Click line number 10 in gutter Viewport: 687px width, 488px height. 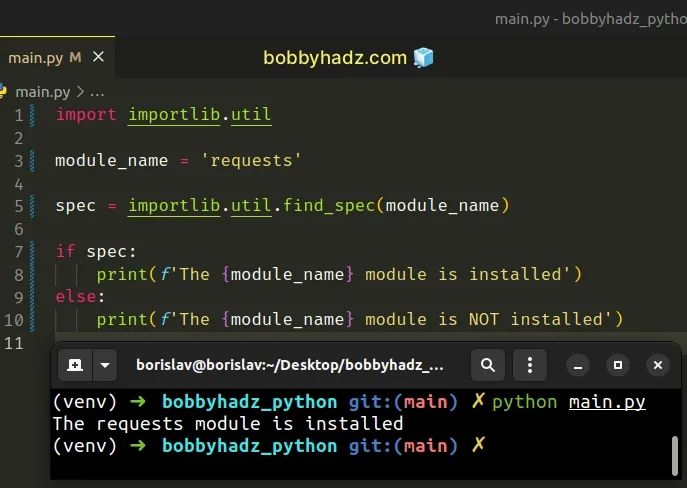[x=14, y=320]
